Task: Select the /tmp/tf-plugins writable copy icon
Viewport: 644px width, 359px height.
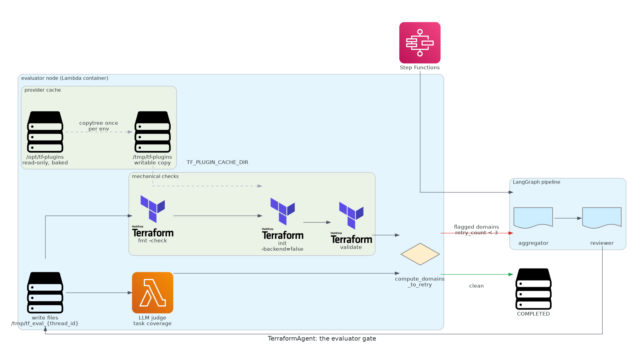Action: (153, 132)
